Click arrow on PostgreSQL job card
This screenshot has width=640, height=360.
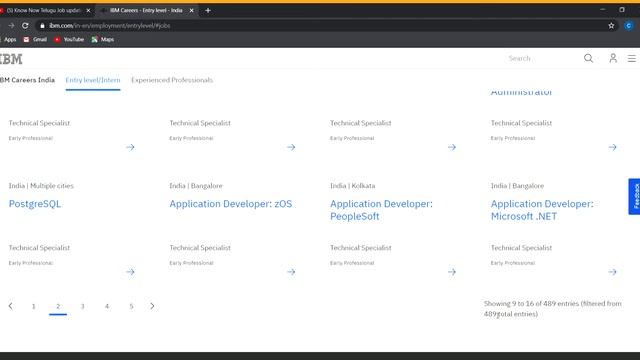130,272
